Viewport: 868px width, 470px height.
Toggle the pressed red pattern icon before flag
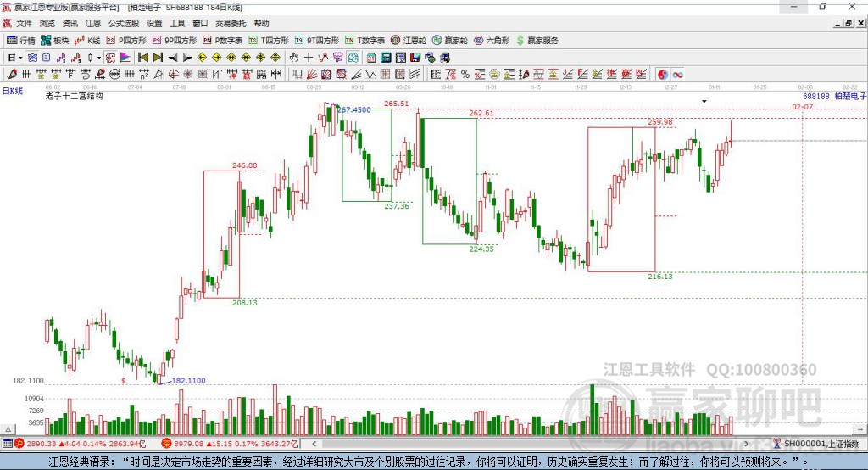(x=111, y=58)
